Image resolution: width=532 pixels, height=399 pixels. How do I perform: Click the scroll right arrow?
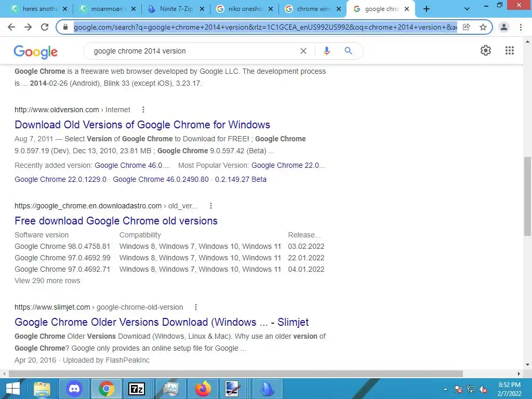coord(519,374)
